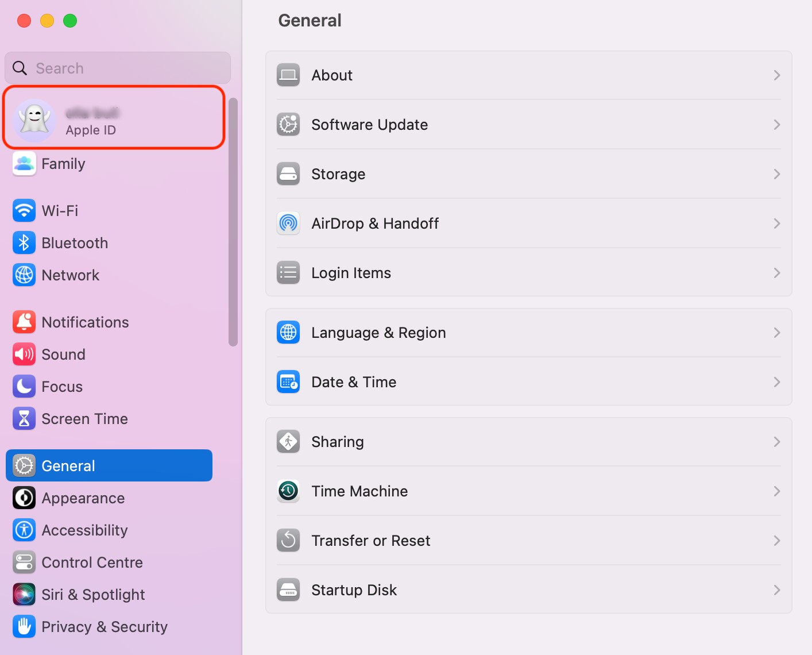Open Wi-Fi settings icon
The image size is (812, 655).
24,211
